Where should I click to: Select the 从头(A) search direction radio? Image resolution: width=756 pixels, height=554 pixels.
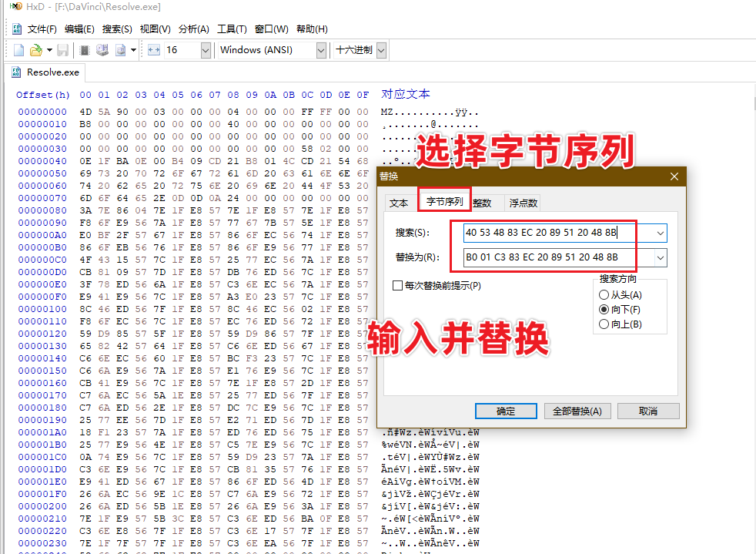[604, 295]
